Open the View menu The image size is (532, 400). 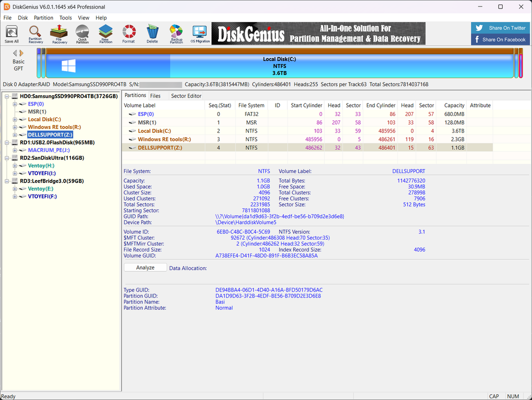pos(83,17)
